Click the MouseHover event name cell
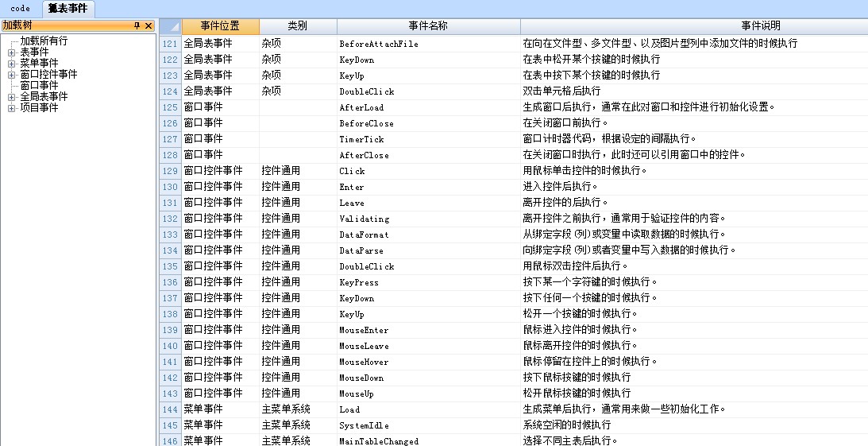Image resolution: width=868 pixels, height=446 pixels. 429,361
